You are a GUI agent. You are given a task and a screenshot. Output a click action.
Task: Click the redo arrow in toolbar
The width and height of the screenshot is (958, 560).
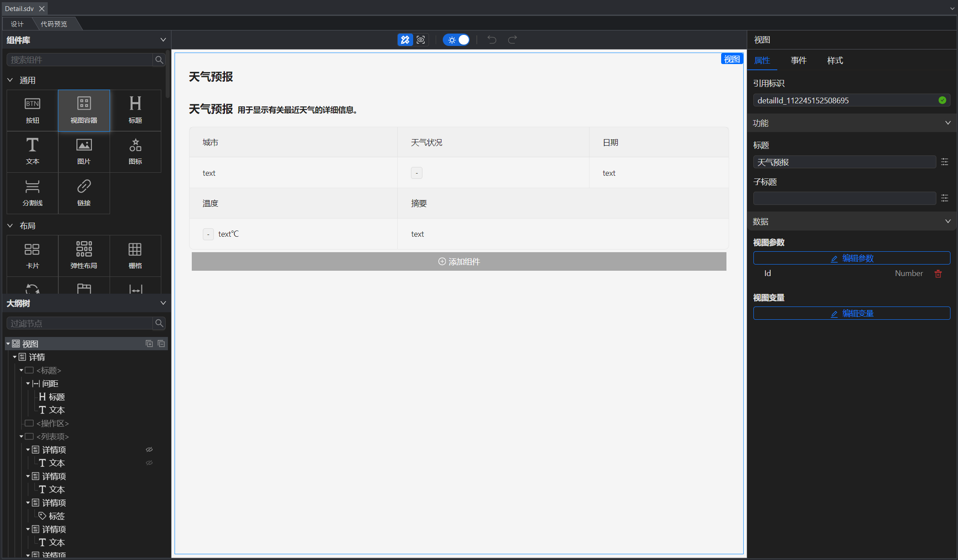512,40
